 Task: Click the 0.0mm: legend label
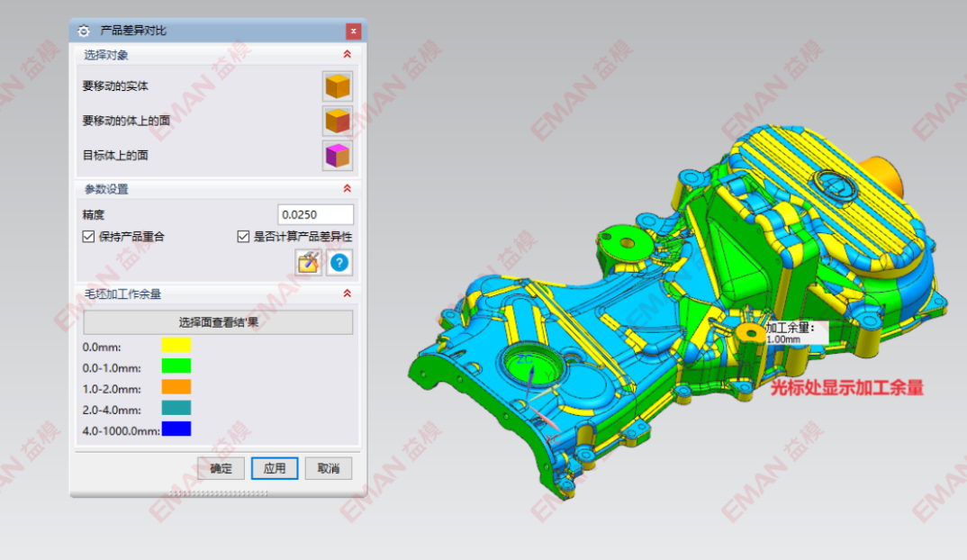coord(102,348)
